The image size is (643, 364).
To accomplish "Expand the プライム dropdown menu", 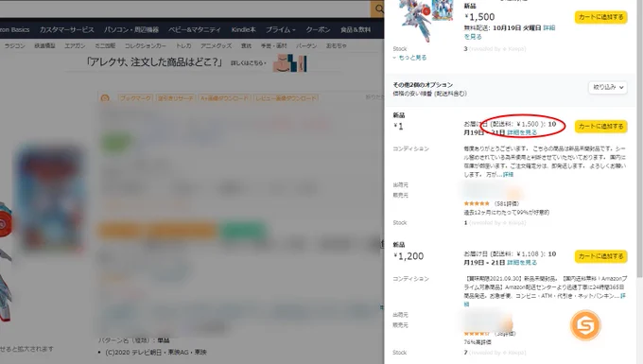I will (281, 29).
